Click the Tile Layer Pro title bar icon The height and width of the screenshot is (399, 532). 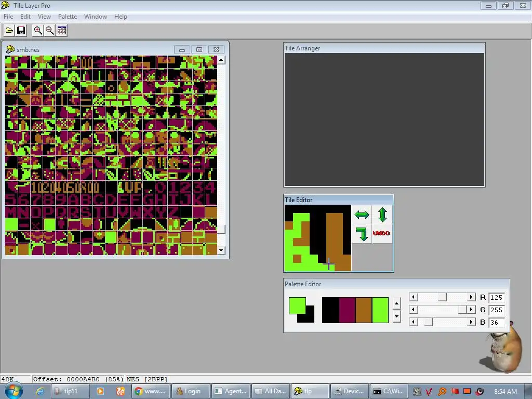[x=5, y=5]
